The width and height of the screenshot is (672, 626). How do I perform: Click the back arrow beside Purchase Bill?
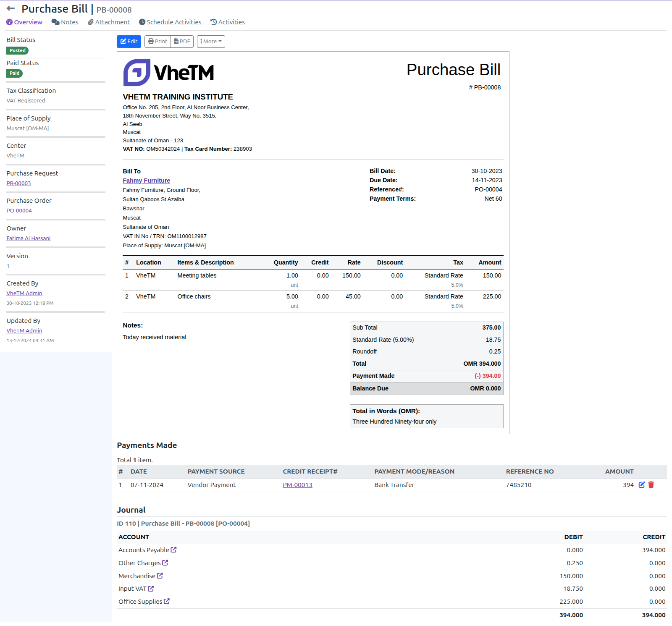[10, 8]
